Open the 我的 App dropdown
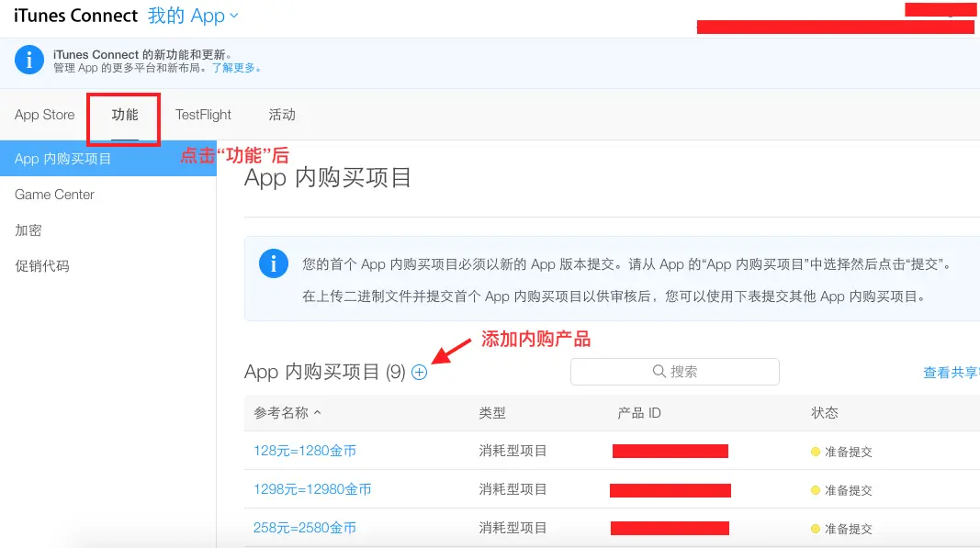 (x=193, y=16)
